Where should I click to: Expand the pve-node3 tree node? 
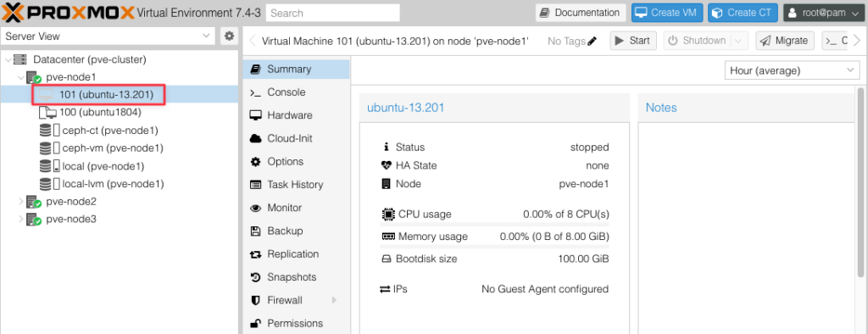pos(21,220)
